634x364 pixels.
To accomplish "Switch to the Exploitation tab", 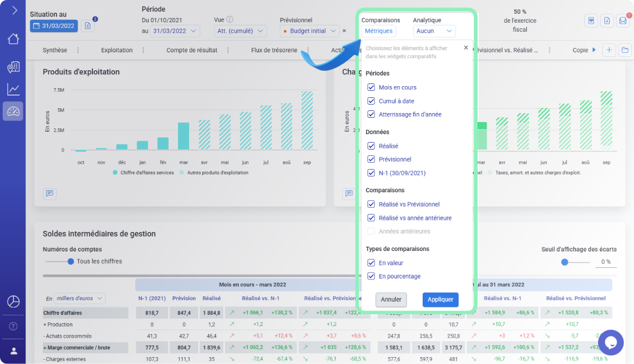I will point(117,50).
